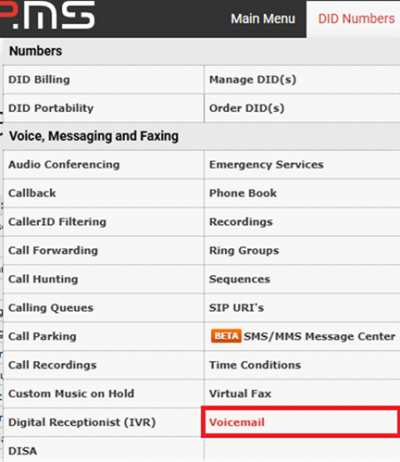The width and height of the screenshot is (400, 462).
Task: Open Audio Conferencing
Action: click(64, 164)
